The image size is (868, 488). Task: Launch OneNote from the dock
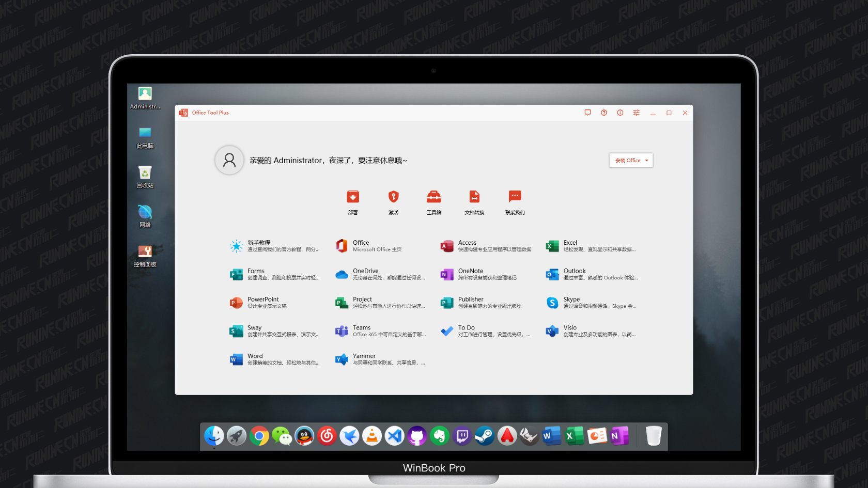point(619,436)
